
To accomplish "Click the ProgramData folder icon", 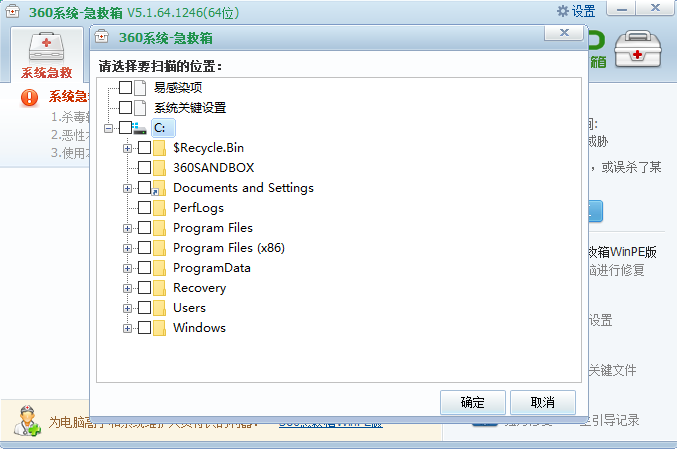I will (x=159, y=268).
